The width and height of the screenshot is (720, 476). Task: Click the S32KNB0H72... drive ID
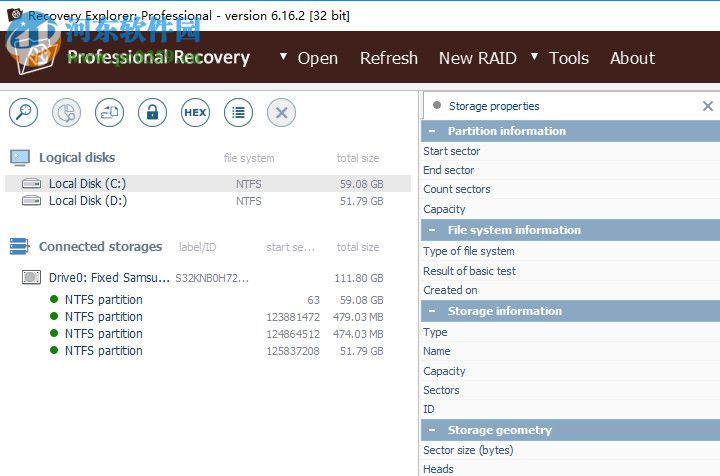click(212, 278)
